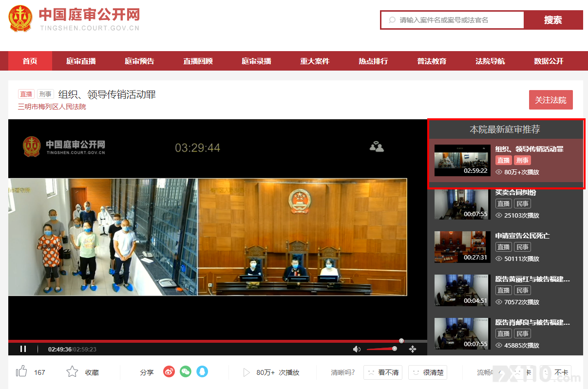
Task: Pause the court video playback
Action: [23, 349]
